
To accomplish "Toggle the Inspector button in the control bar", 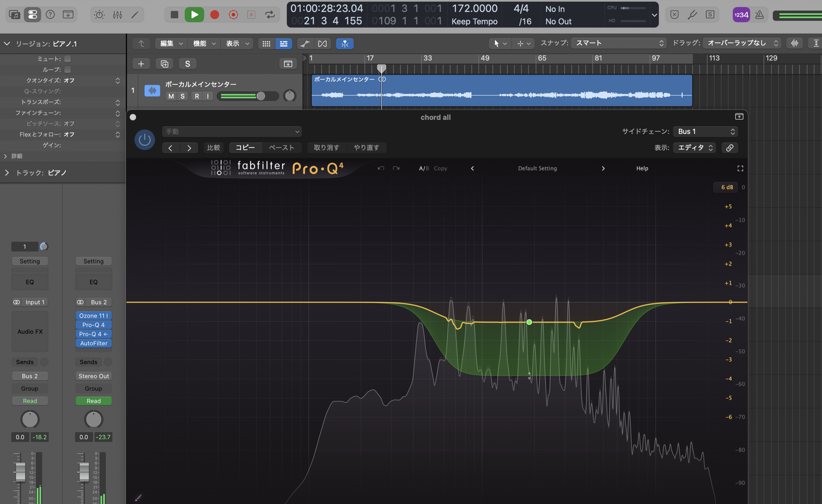I will [33, 15].
